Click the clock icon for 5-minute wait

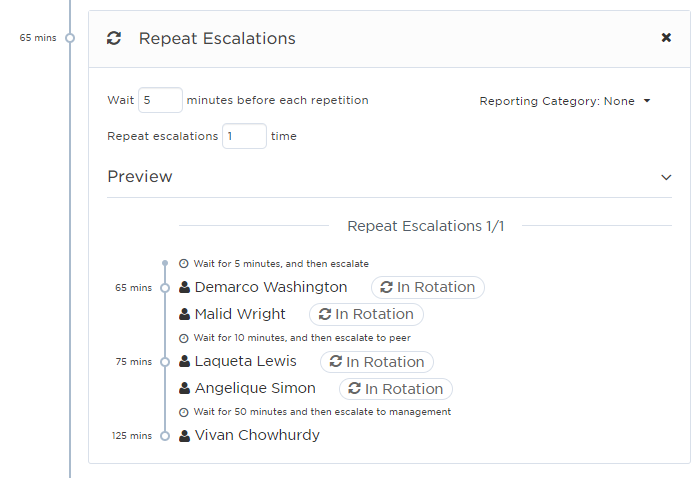(184, 264)
